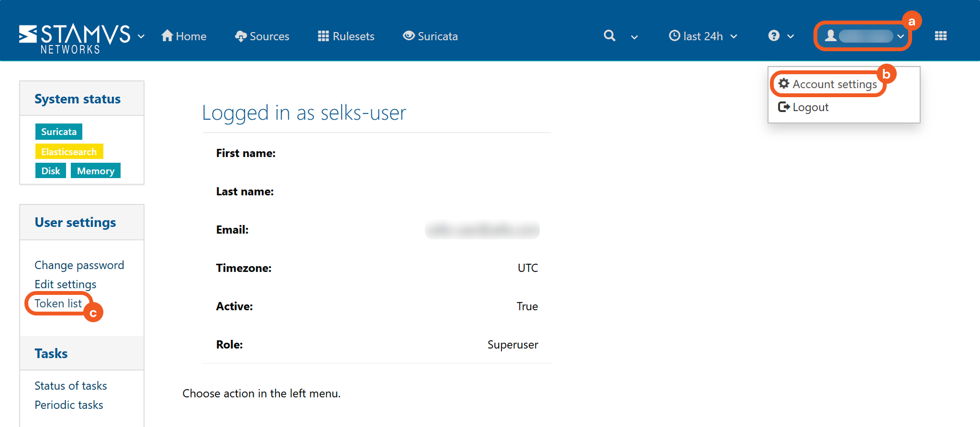This screenshot has width=980, height=427.
Task: Open the apps grid icon at far right
Action: click(940, 36)
